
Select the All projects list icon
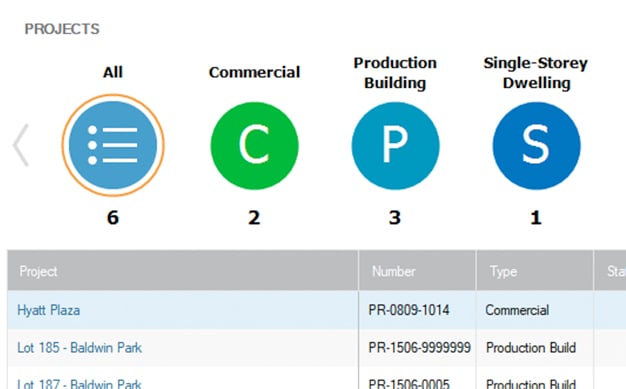(x=113, y=145)
